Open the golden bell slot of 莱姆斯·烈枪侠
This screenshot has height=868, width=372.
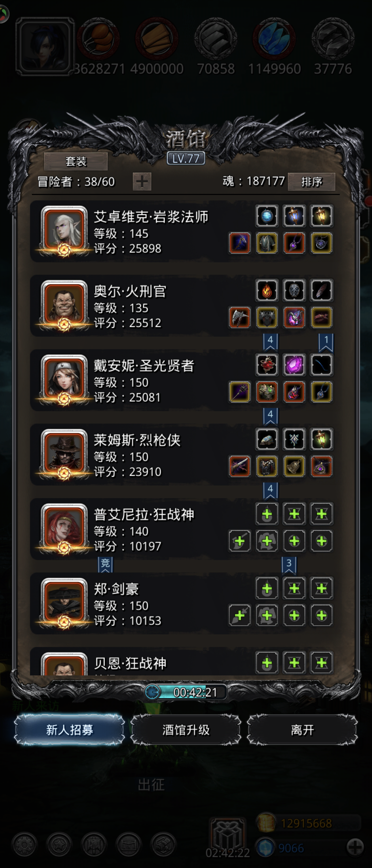(294, 466)
